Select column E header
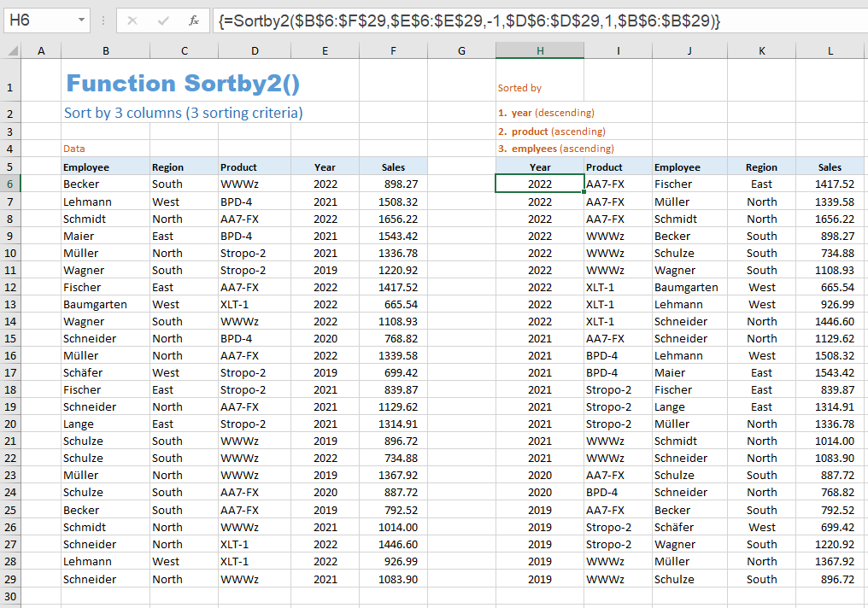Viewport: 868px width, 608px height. coord(325,50)
